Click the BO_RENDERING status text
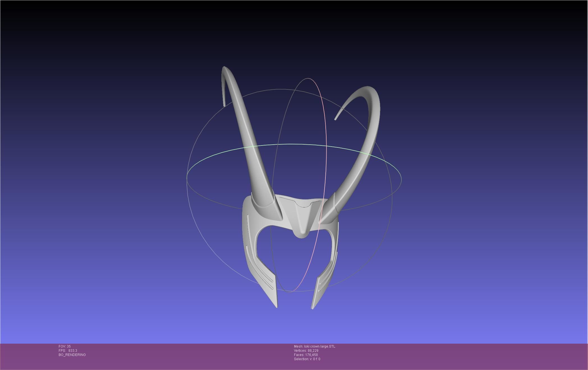588x370 pixels. click(x=72, y=355)
